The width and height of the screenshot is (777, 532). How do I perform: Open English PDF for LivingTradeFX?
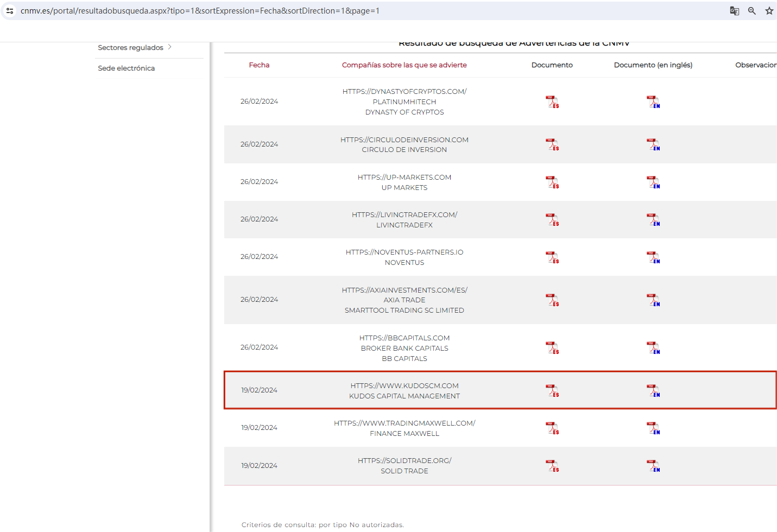(653, 220)
